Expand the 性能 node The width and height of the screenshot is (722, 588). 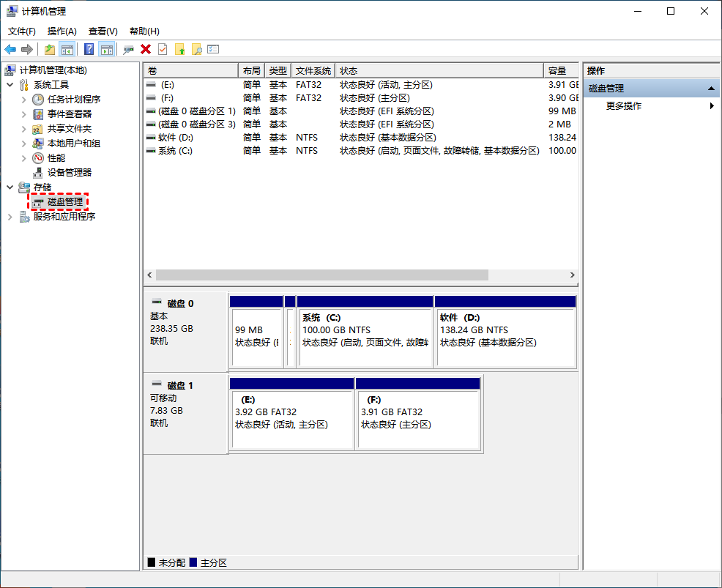tap(24, 158)
